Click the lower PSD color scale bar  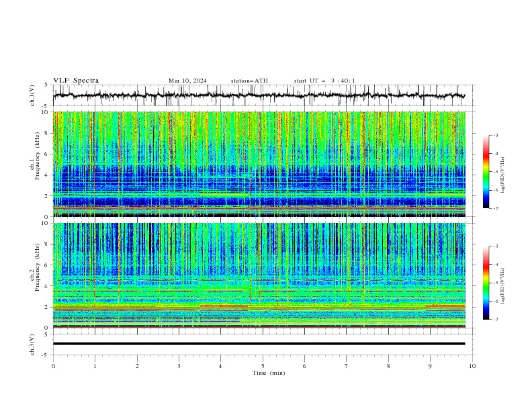pyautogui.click(x=486, y=283)
